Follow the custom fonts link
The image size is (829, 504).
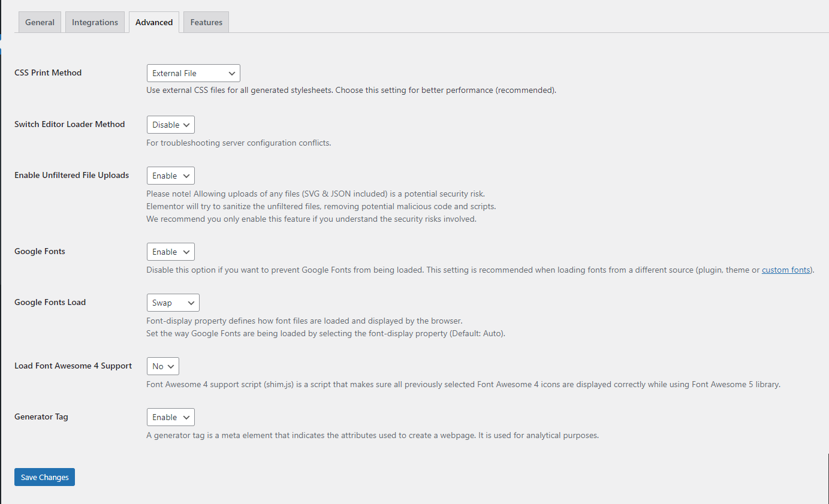click(x=786, y=270)
